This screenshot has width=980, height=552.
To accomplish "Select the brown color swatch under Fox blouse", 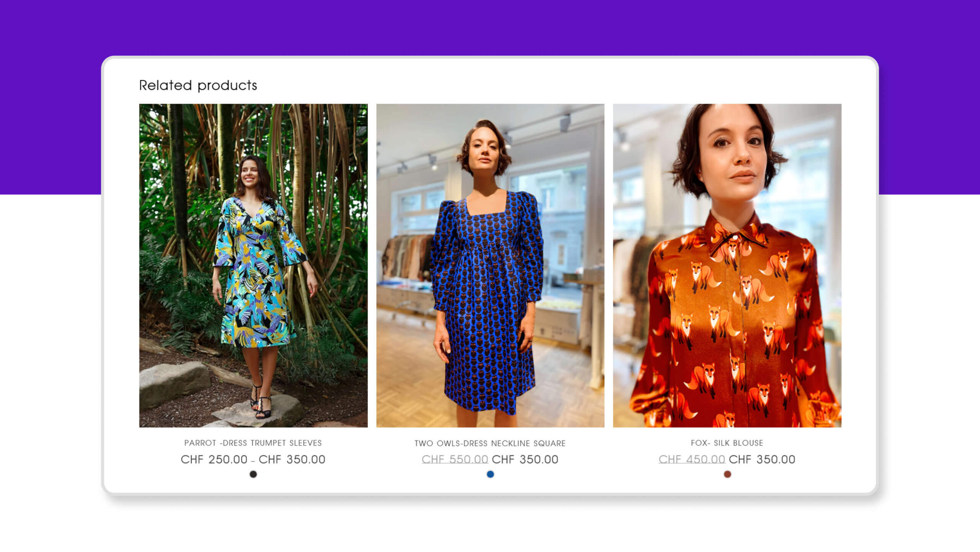I will (x=727, y=474).
